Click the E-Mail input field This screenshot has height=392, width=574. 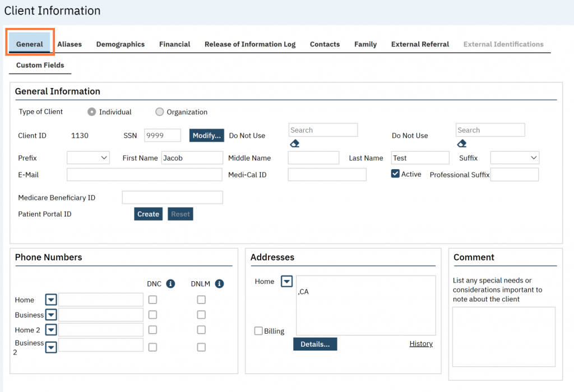144,175
